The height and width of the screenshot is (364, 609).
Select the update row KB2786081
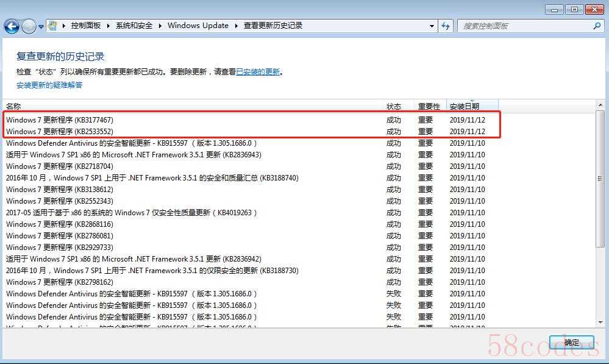click(251, 236)
